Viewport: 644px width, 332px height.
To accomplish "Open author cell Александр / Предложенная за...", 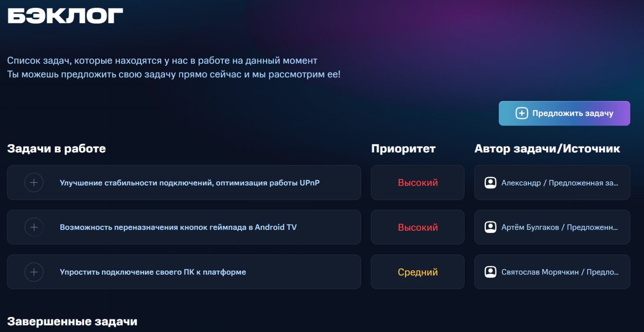I will click(x=552, y=183).
